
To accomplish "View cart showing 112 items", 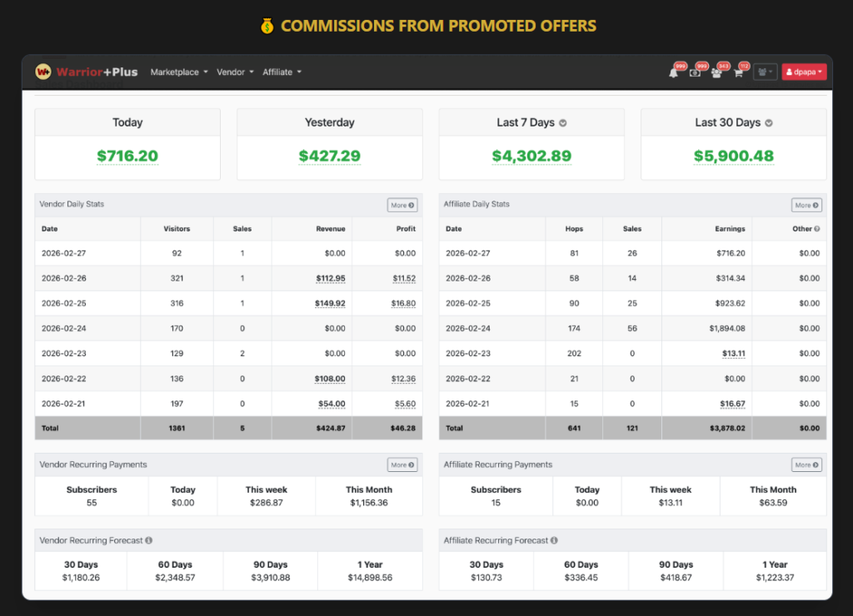I will point(738,73).
